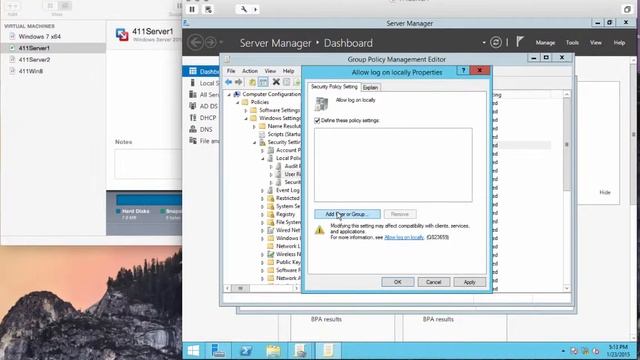This screenshot has width=640, height=360.
Task: Pause the virtual machine from VMware toolbar
Action: pyautogui.click(x=192, y=9)
